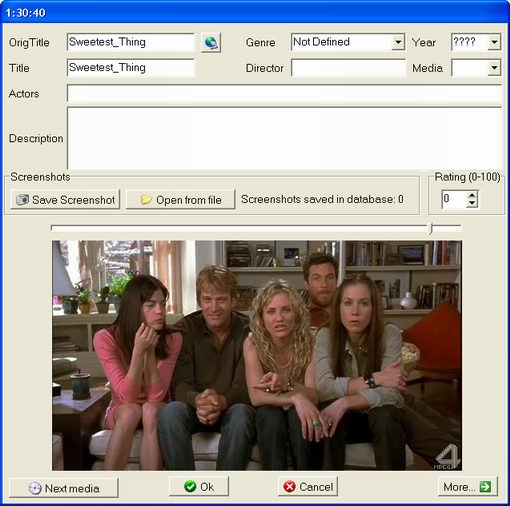Viewport: 510px width, 506px height.
Task: Click the video position slider handle
Action: click(431, 228)
